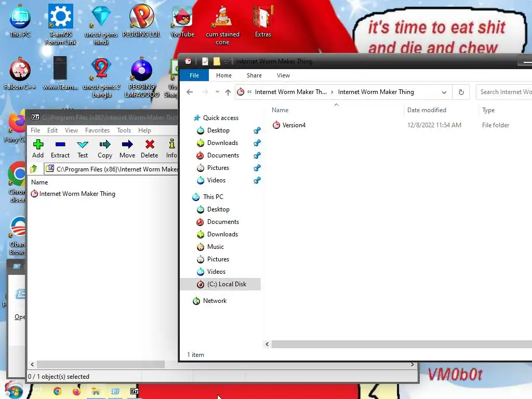The width and height of the screenshot is (532, 399).
Task: Click the red Delete icon in 7-Zip
Action: pos(150,144)
